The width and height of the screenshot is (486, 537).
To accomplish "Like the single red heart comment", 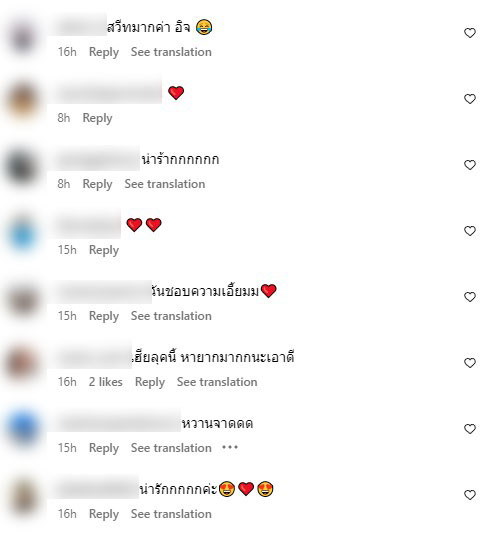I will click(x=470, y=99).
